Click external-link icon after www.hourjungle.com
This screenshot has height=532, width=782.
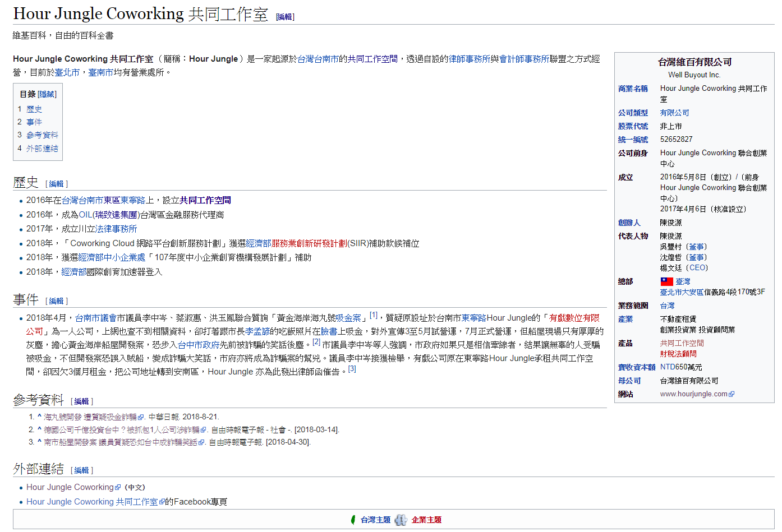pyautogui.click(x=732, y=394)
